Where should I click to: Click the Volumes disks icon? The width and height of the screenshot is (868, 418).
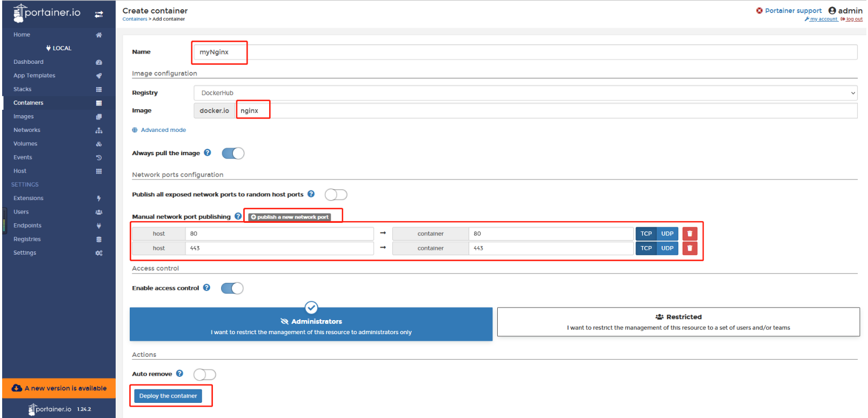pos(99,144)
